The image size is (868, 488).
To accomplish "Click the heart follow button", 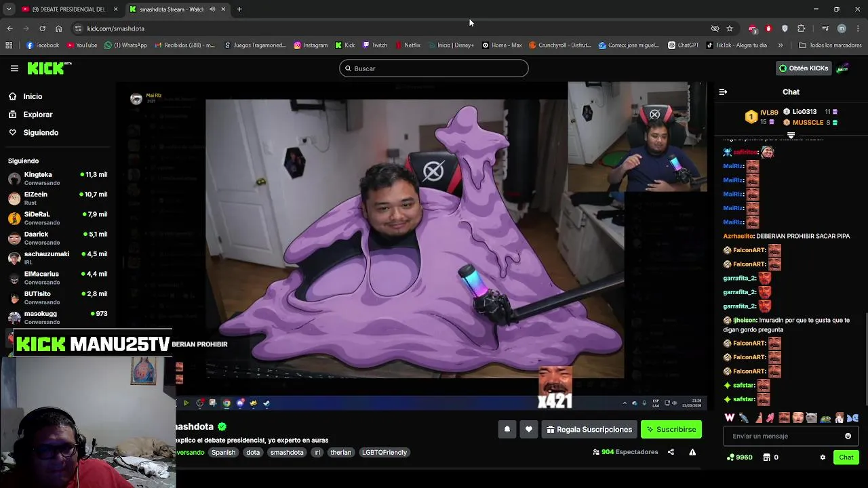I will (x=529, y=429).
